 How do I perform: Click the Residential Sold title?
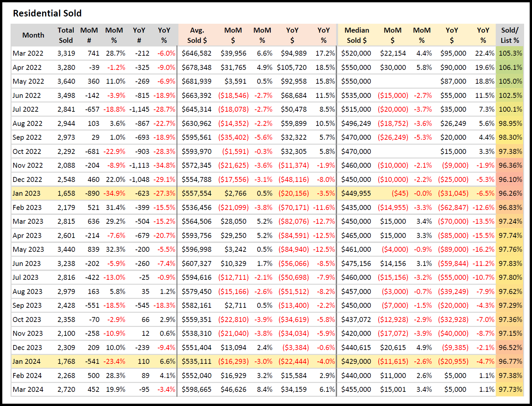(x=47, y=13)
